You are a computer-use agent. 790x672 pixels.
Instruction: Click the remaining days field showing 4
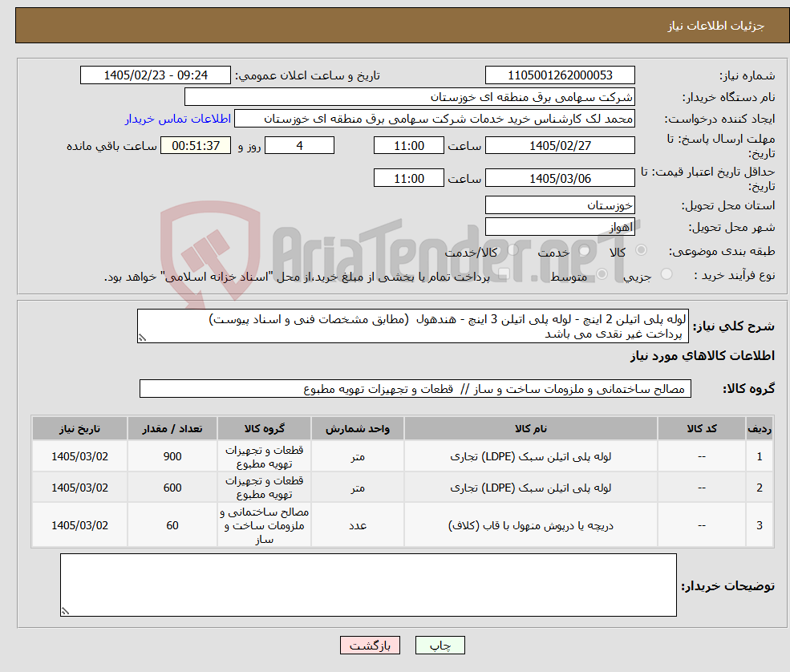point(299,146)
